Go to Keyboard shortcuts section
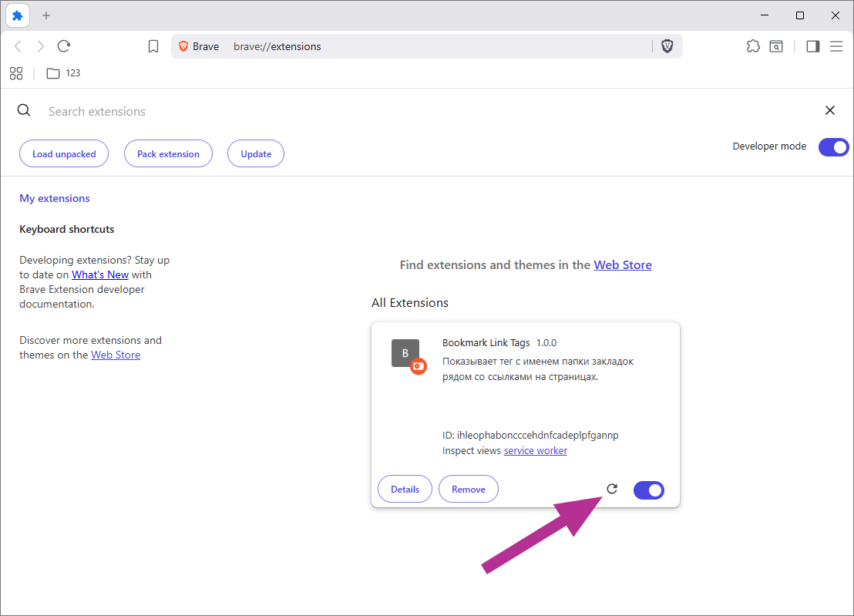Screen dimensions: 854x616 pos(66,229)
